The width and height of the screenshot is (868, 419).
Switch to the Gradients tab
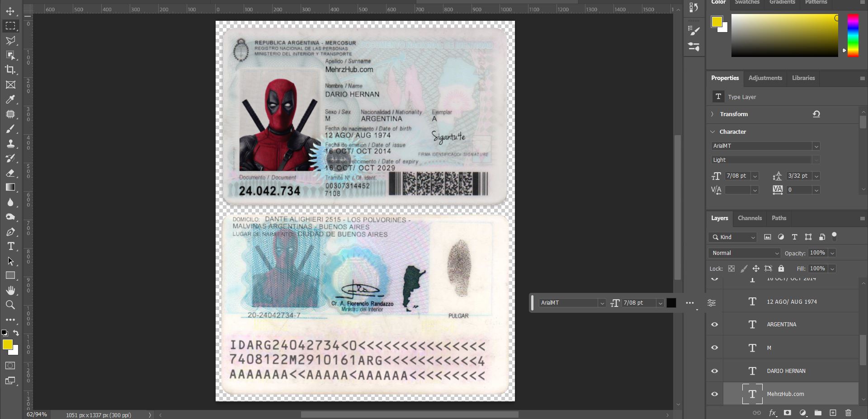click(x=782, y=2)
